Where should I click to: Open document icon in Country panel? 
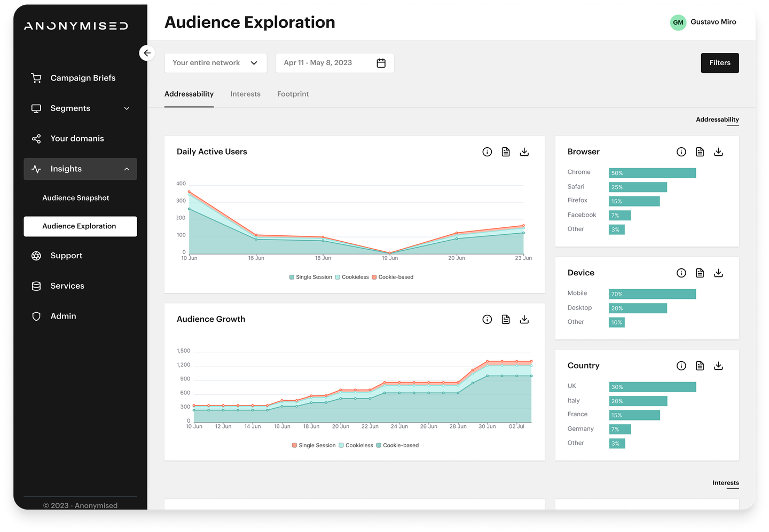700,366
